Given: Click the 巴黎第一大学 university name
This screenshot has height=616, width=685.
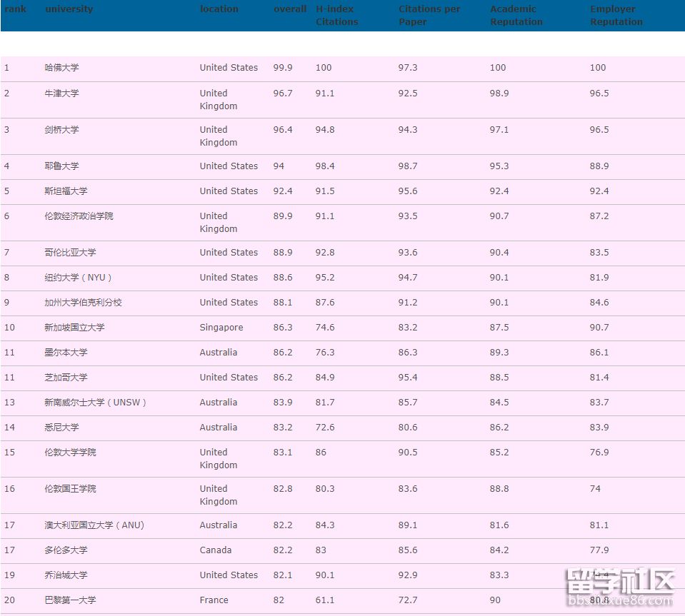Looking at the screenshot, I should (x=70, y=600).
